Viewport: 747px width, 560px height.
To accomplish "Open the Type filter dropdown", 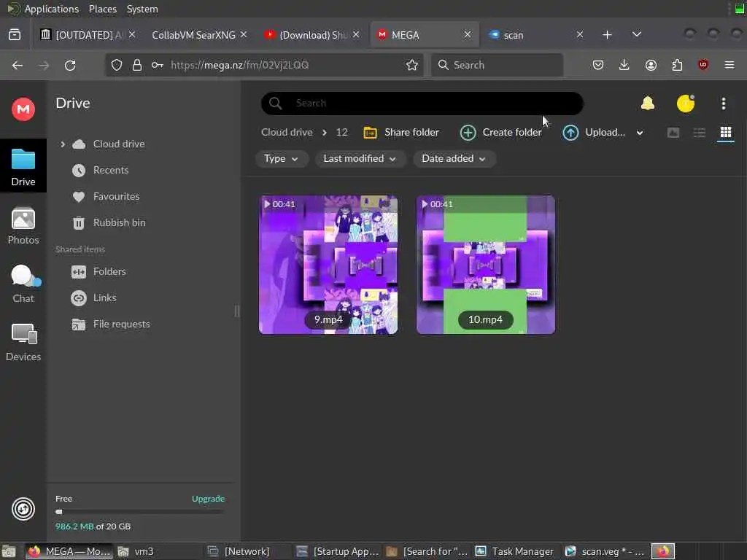I will (281, 158).
